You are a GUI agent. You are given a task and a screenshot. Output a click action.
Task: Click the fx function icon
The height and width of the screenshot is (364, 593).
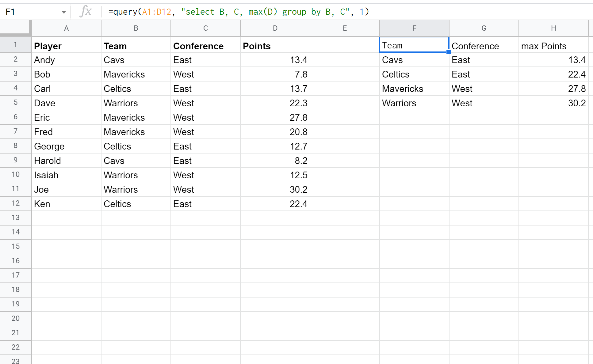pyautogui.click(x=86, y=12)
